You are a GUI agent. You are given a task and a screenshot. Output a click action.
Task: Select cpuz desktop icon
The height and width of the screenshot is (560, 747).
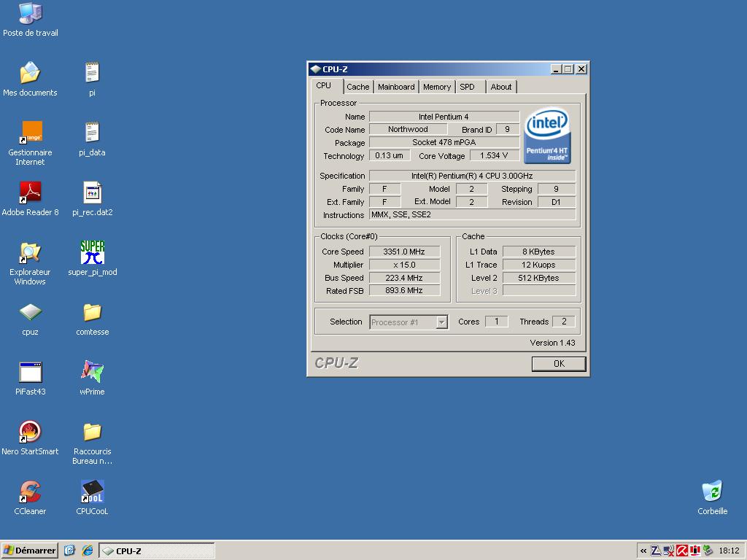tap(30, 312)
